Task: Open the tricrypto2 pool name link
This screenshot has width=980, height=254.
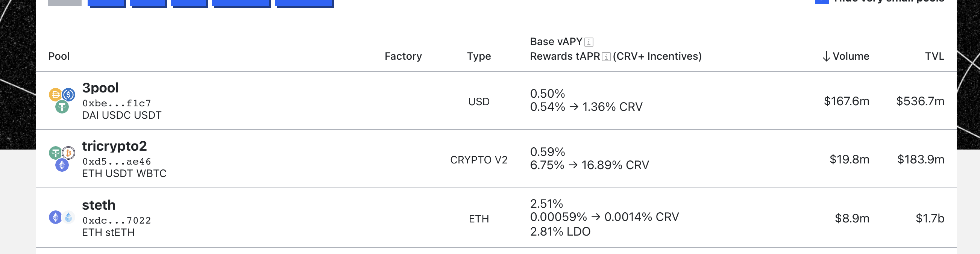Action: (x=114, y=146)
